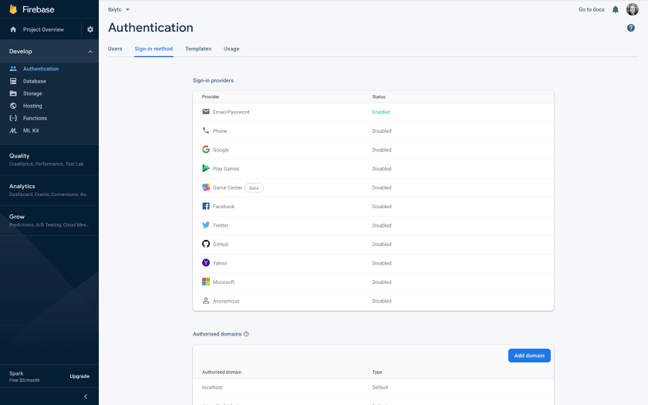Open project settings gear icon
This screenshot has height=405, width=648.
90,29
